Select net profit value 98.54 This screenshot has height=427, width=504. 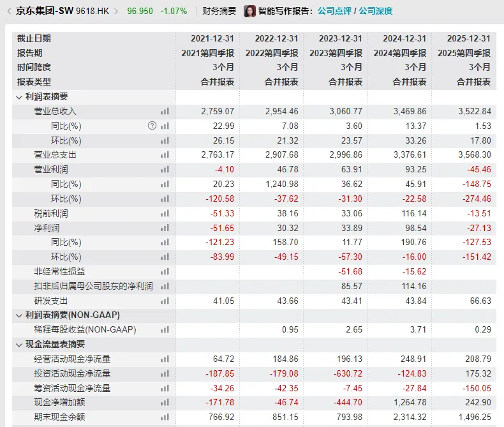415,228
